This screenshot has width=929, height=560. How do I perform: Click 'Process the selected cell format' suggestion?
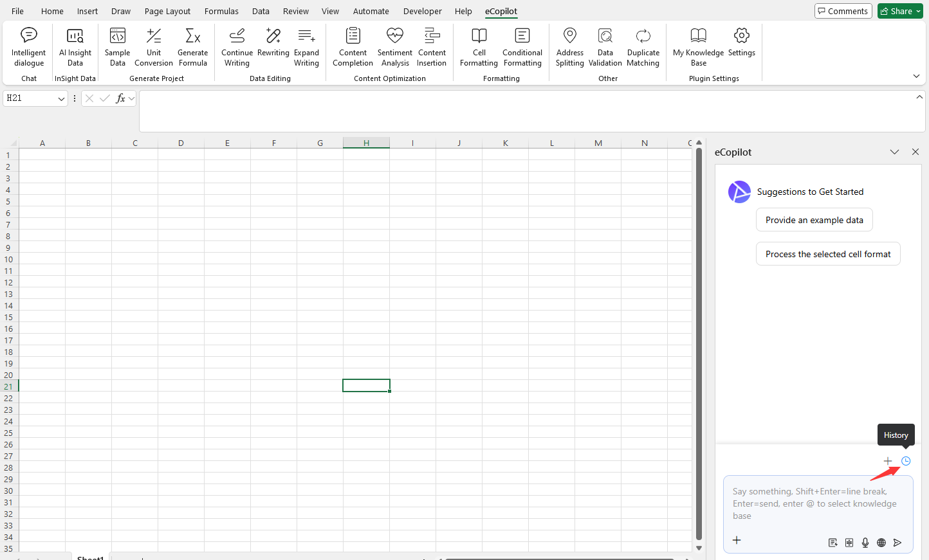[827, 254]
